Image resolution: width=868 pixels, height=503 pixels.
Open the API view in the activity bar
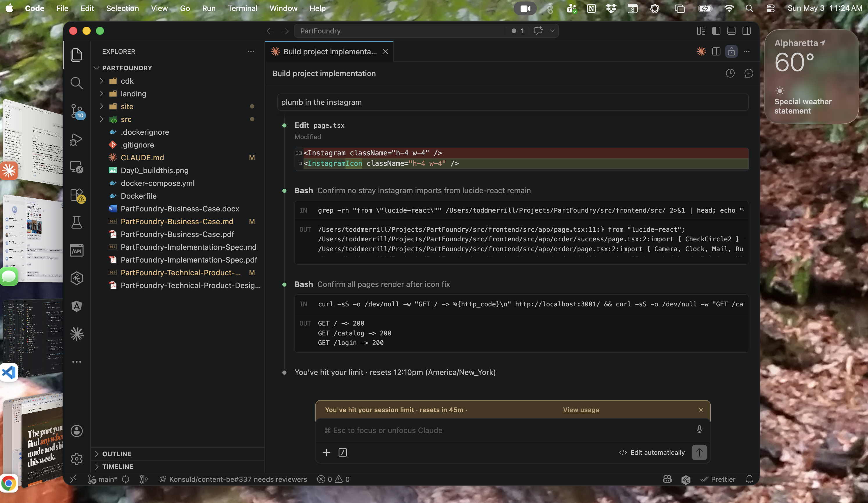(76, 251)
